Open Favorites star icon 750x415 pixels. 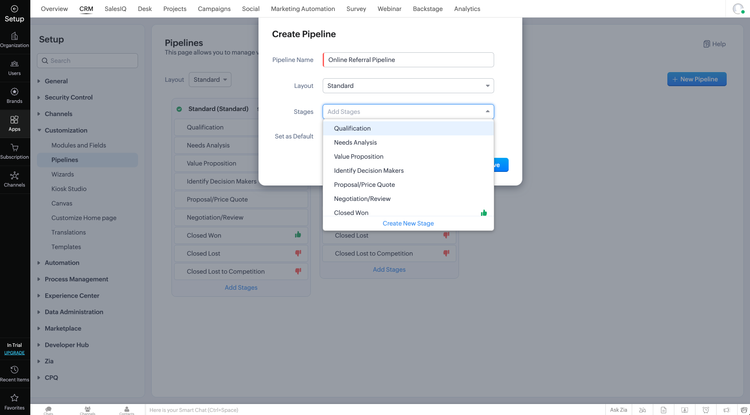pyautogui.click(x=14, y=398)
